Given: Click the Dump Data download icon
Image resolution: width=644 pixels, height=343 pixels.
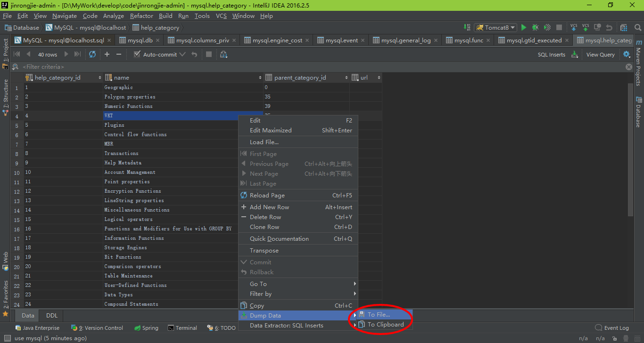Looking at the screenshot, I should [x=575, y=55].
